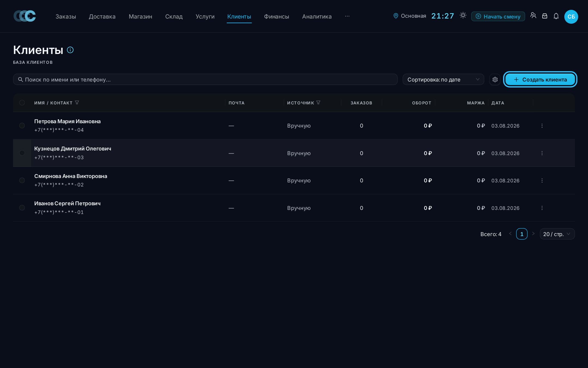The height and width of the screenshot is (368, 588).
Task: Click the Почта column header
Action: [236, 103]
